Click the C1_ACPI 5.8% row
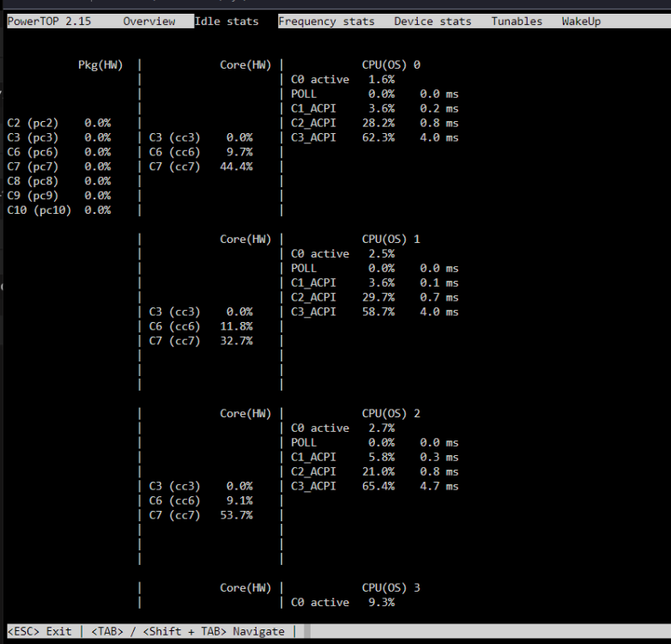The height and width of the screenshot is (644, 671). 374,458
